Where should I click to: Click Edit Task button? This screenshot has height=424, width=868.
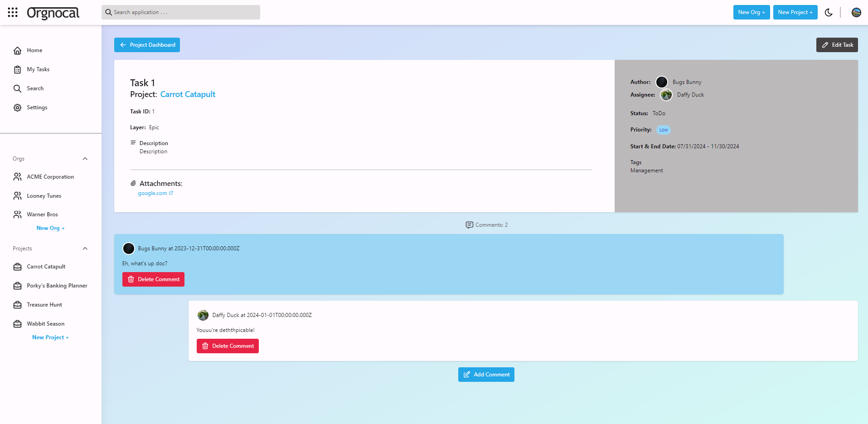[x=837, y=45]
